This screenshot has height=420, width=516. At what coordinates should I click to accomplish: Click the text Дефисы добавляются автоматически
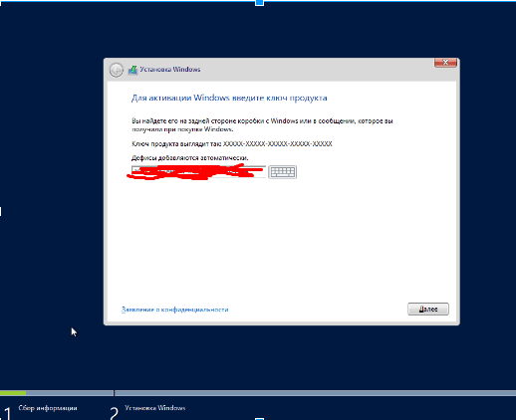(190, 158)
